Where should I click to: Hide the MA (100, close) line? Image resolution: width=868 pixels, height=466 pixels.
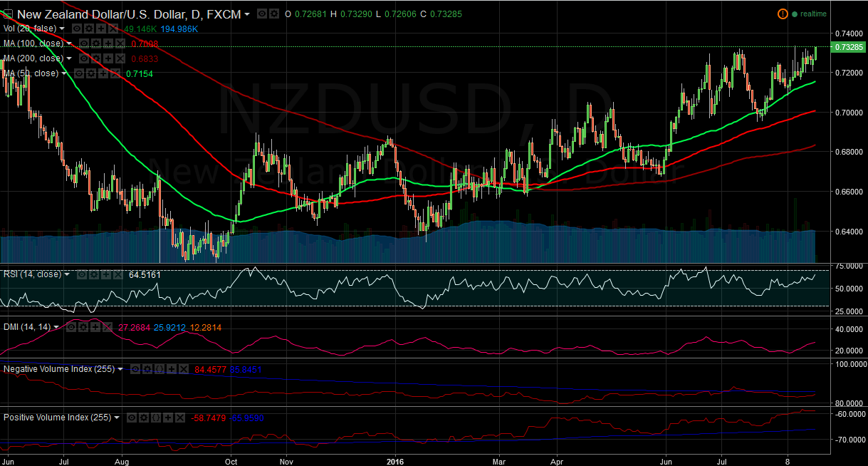coord(83,43)
